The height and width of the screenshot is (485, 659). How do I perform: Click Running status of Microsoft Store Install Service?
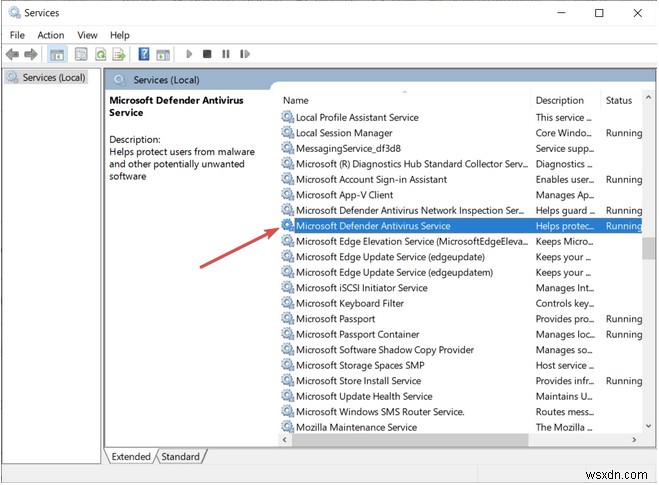(x=624, y=381)
